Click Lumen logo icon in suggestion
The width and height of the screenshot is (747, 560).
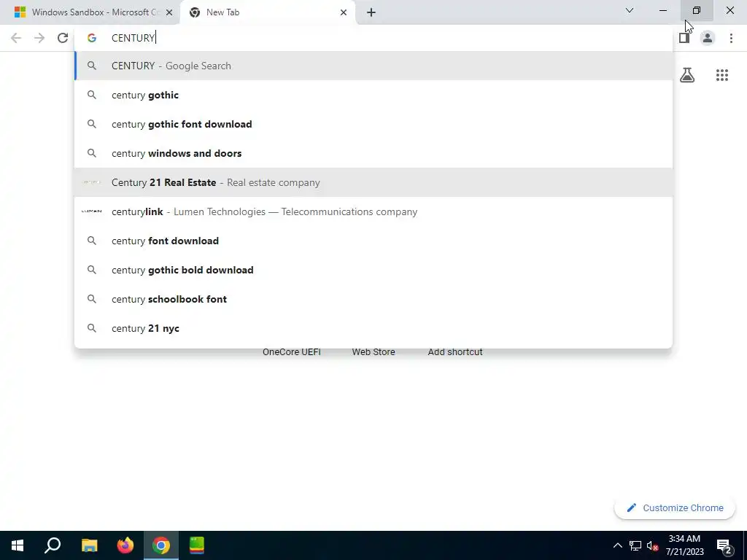(91, 211)
